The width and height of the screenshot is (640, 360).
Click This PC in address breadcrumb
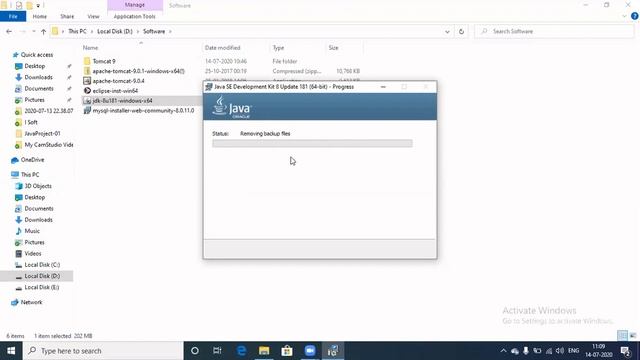tap(77, 31)
